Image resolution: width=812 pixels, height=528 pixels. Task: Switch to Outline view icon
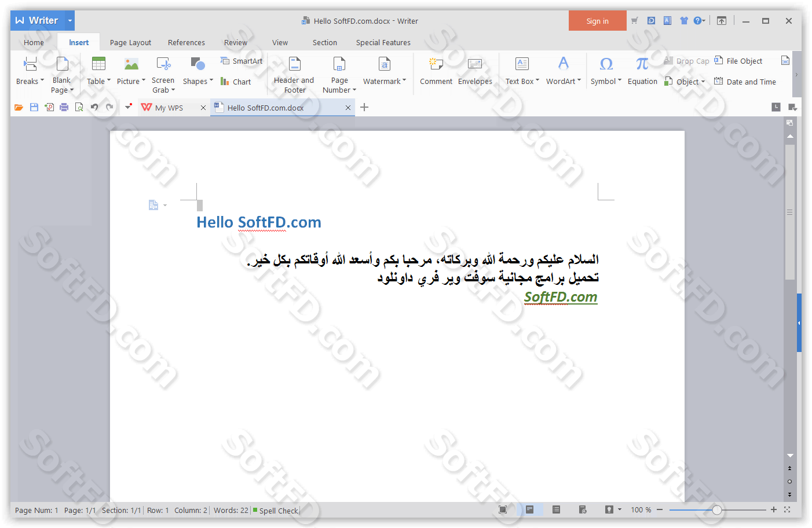pyautogui.click(x=556, y=509)
